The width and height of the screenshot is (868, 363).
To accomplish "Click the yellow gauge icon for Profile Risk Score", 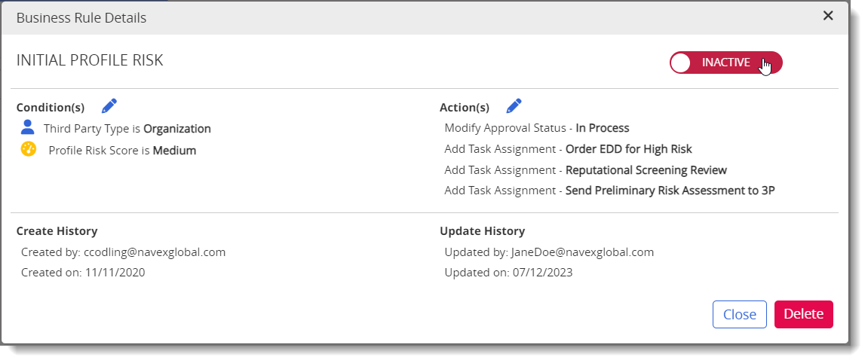I will (29, 149).
